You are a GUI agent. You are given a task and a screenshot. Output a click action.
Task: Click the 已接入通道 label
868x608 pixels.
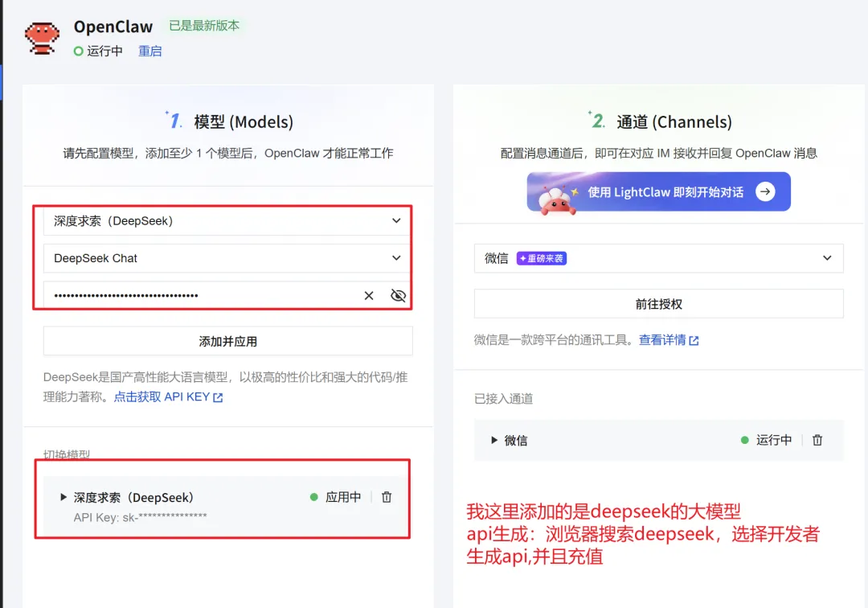(503, 399)
